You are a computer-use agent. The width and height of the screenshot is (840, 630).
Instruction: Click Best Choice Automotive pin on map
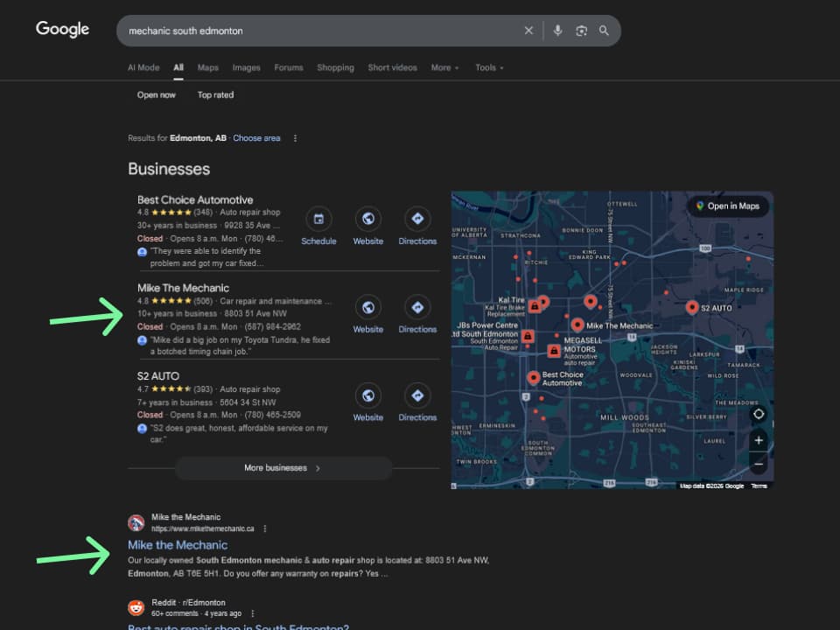533,378
